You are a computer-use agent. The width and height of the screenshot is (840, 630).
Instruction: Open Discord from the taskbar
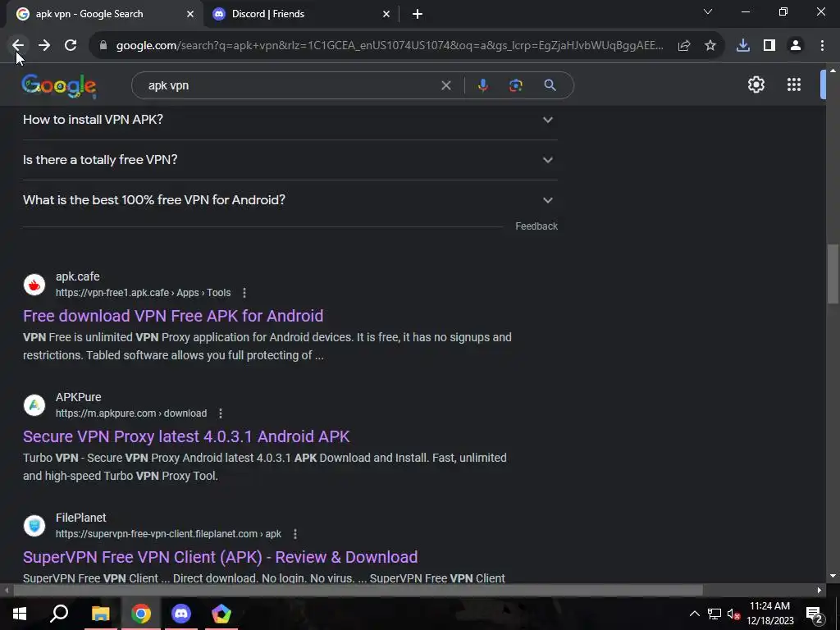181,614
